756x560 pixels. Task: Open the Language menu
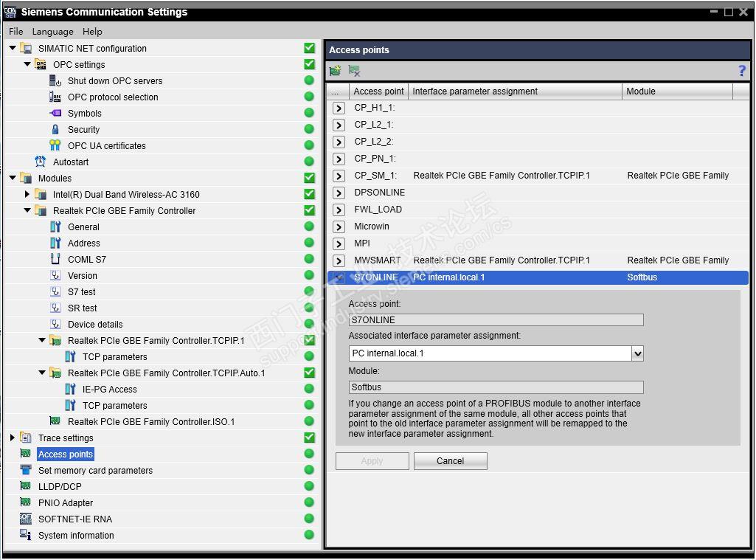tap(53, 31)
